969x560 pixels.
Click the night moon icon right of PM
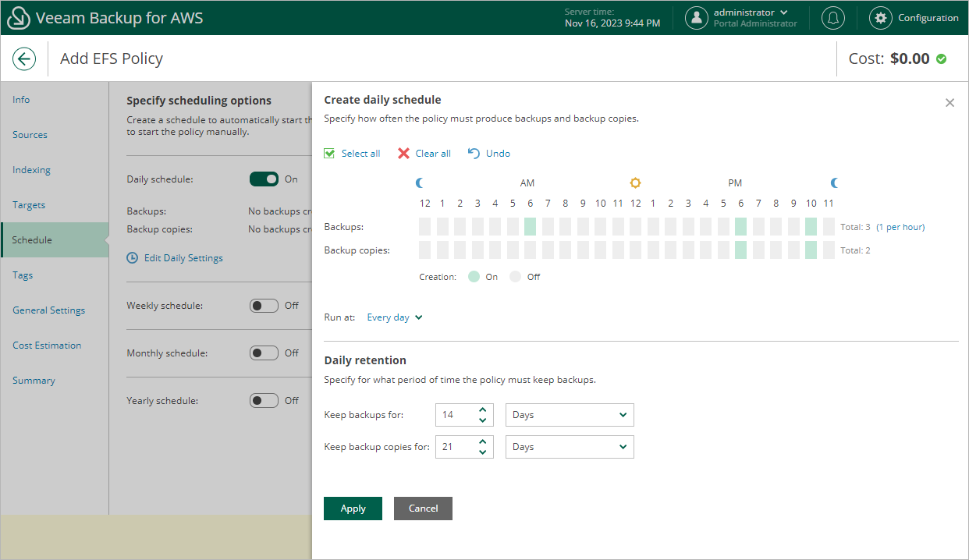pyautogui.click(x=834, y=183)
